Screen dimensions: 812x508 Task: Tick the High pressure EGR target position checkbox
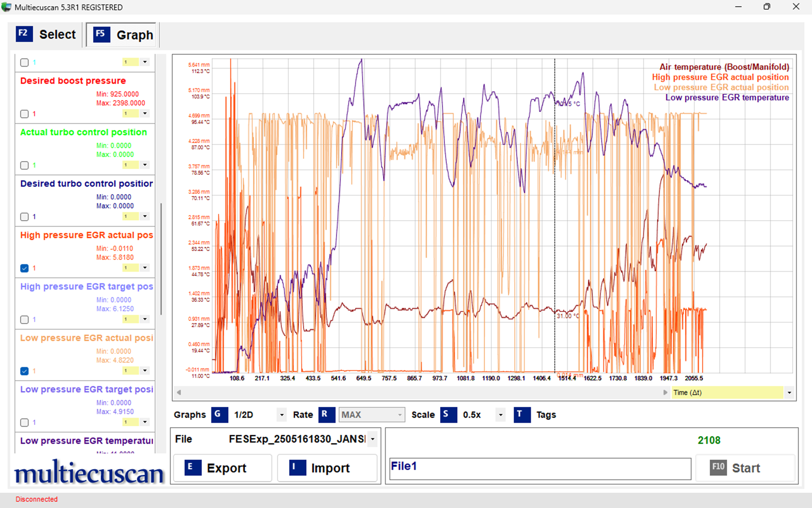pyautogui.click(x=24, y=319)
